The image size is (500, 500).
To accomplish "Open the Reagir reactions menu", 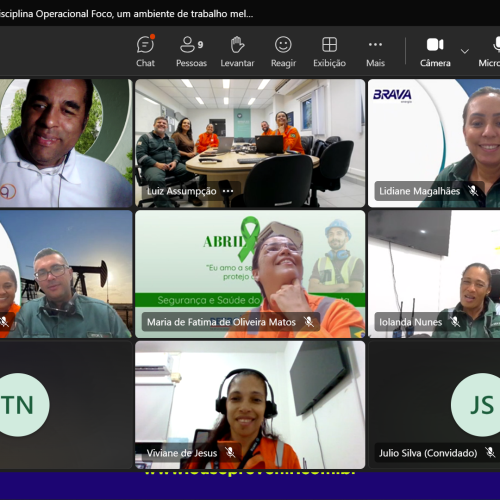I will pos(283,52).
